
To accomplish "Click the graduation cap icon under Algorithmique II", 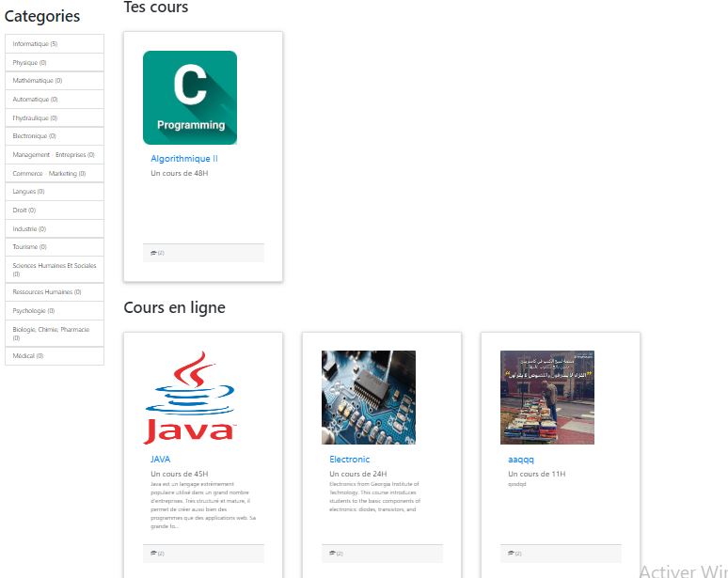I will coord(153,253).
